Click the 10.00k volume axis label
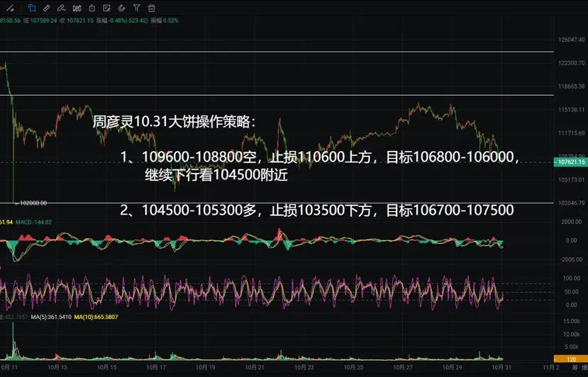This screenshot has height=377, width=588. [572, 334]
